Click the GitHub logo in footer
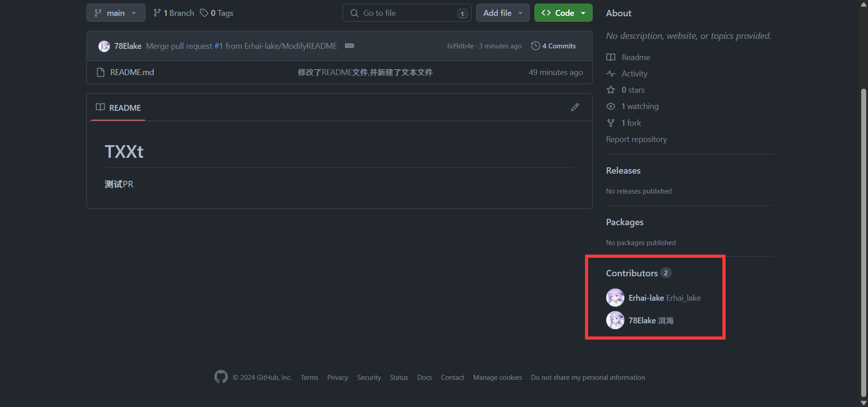The width and height of the screenshot is (868, 407). click(221, 377)
